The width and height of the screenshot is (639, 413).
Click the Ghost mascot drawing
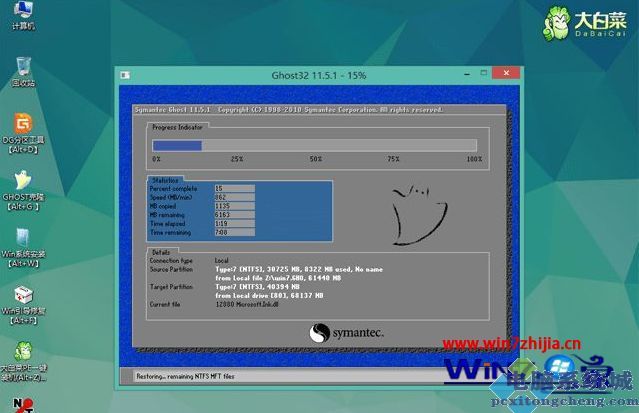(419, 215)
